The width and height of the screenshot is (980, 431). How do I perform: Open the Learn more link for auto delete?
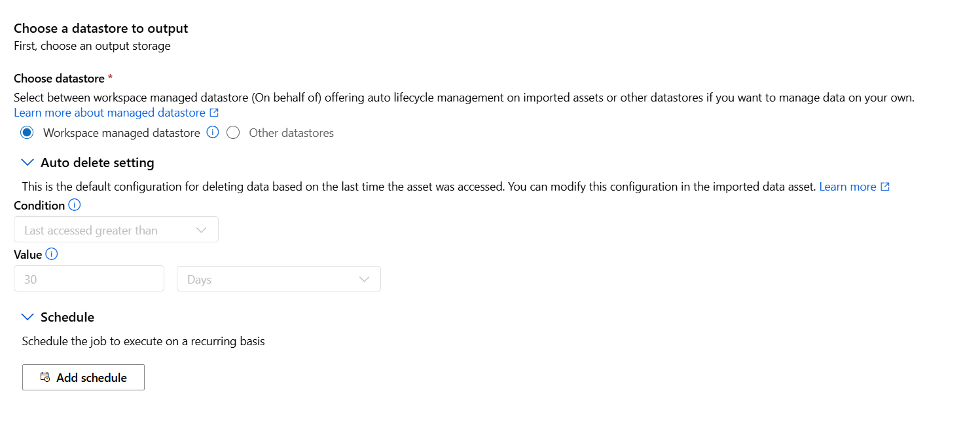848,187
